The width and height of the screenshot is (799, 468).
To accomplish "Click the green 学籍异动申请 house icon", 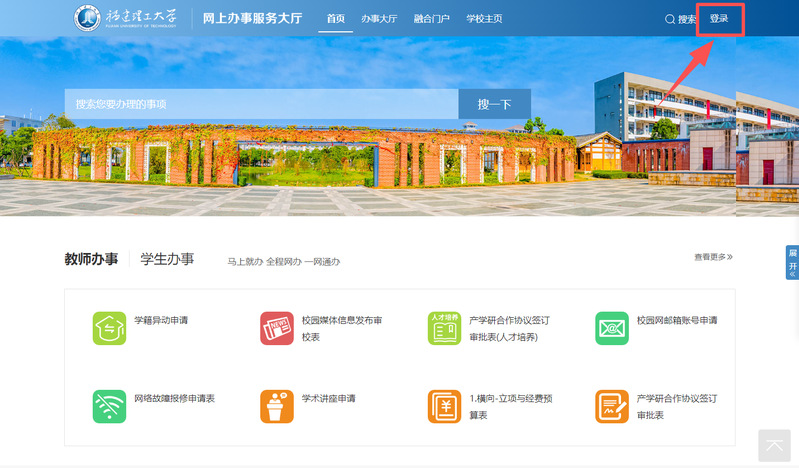I will [109, 328].
